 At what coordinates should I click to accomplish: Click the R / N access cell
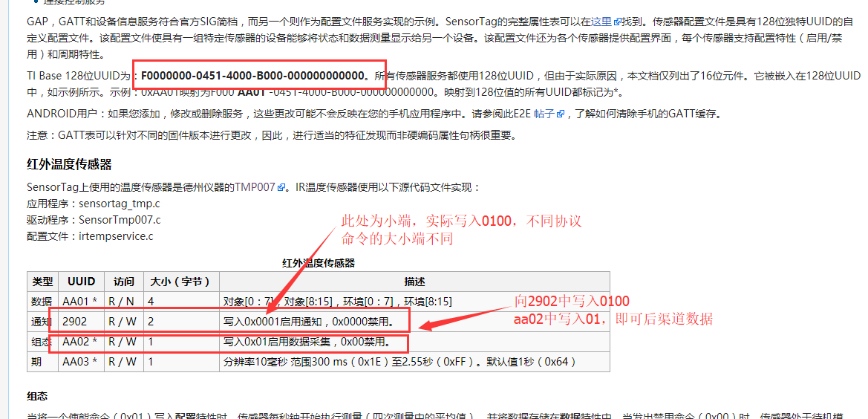(x=123, y=302)
